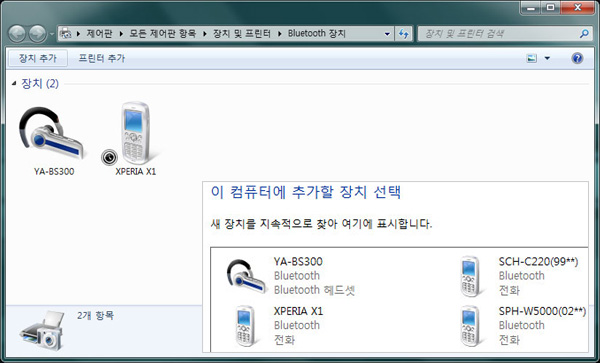Expand the arrow after 제어판 breadcrumb

coord(121,34)
